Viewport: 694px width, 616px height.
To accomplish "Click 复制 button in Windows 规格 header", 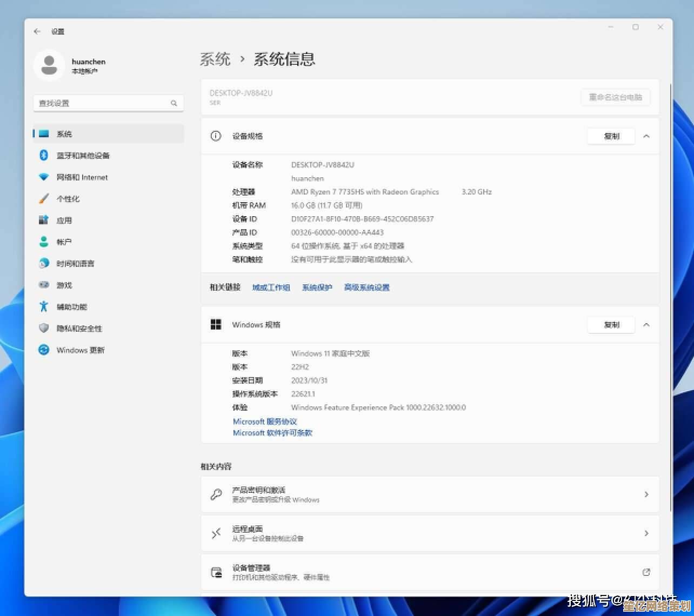I will (x=611, y=325).
